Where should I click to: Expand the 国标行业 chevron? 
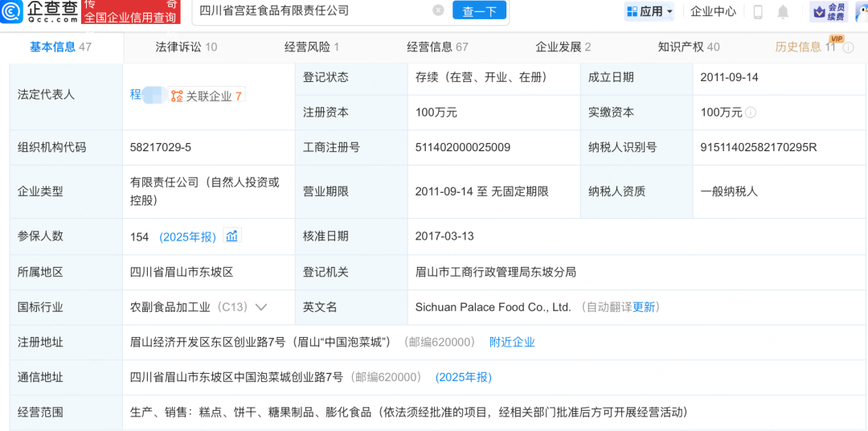260,307
